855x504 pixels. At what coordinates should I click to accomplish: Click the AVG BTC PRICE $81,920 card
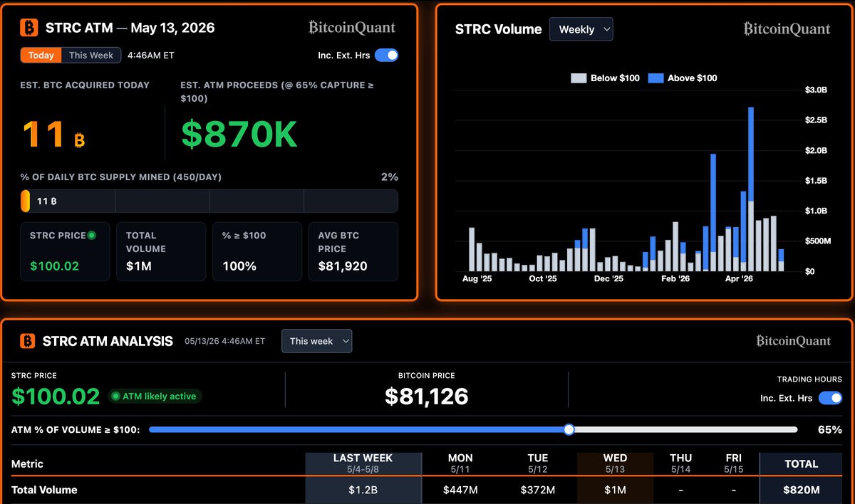pyautogui.click(x=353, y=251)
